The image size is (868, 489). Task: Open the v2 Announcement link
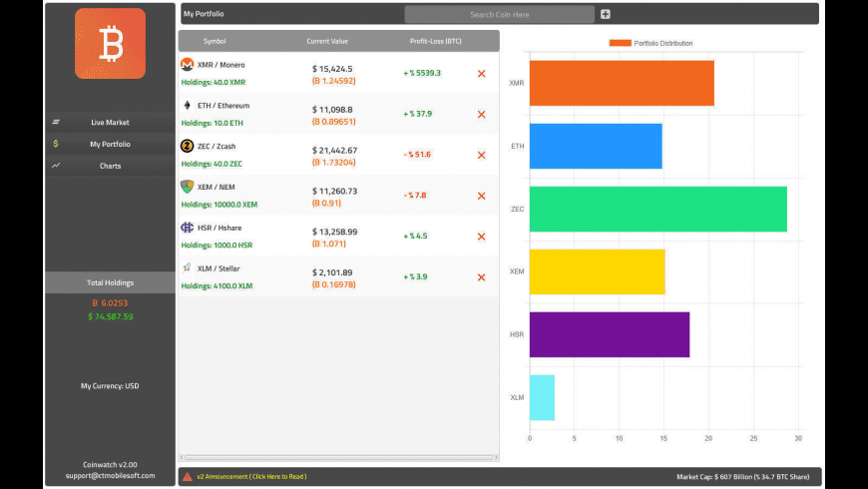pyautogui.click(x=251, y=476)
